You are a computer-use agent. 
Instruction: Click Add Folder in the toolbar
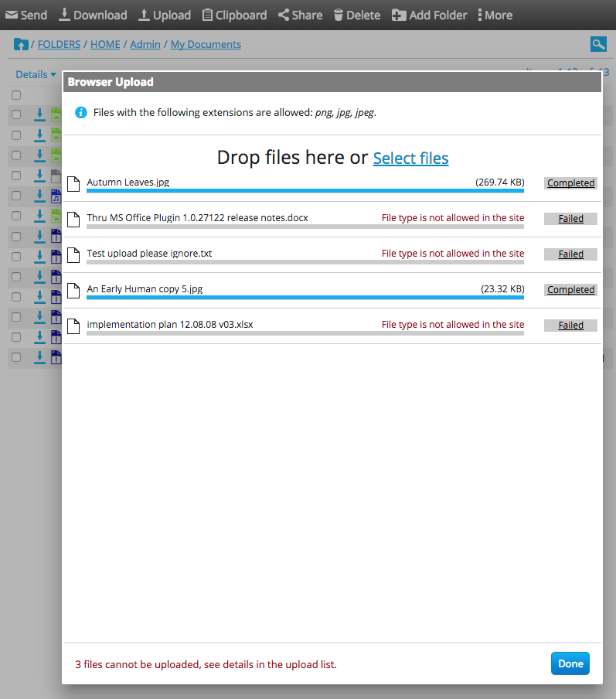pyautogui.click(x=429, y=15)
